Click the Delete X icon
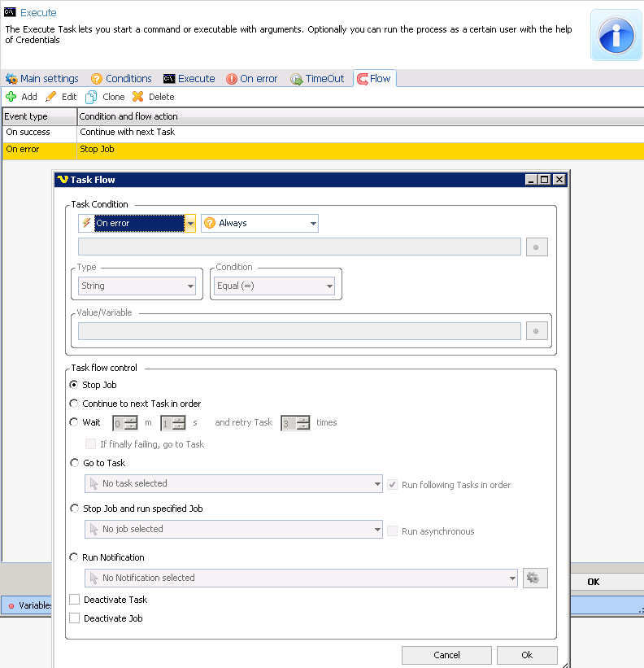 tap(138, 97)
